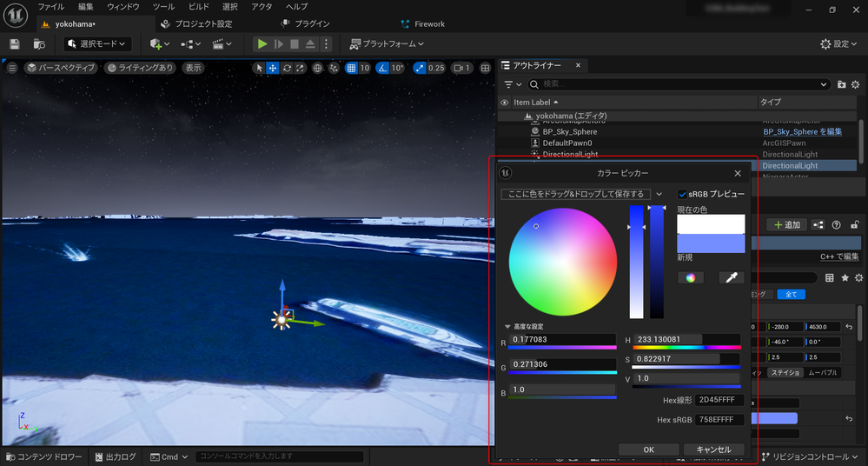Open the Help (ヘルプ) menu

tap(296, 7)
